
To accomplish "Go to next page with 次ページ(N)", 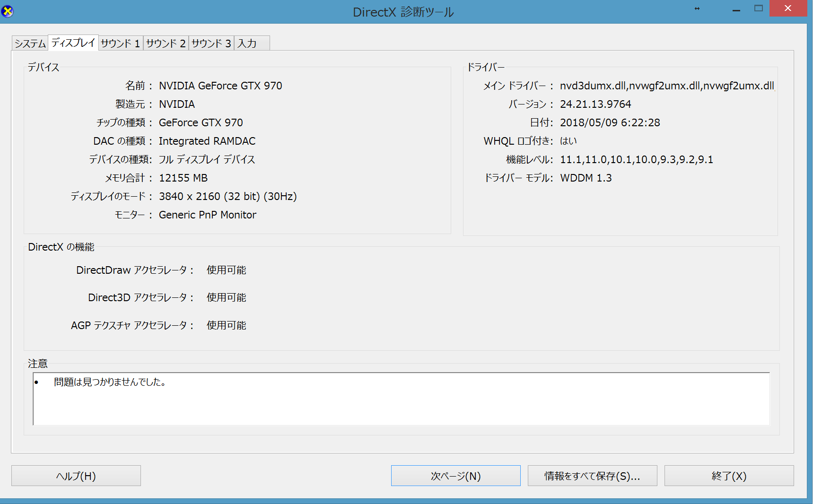I will [x=456, y=476].
